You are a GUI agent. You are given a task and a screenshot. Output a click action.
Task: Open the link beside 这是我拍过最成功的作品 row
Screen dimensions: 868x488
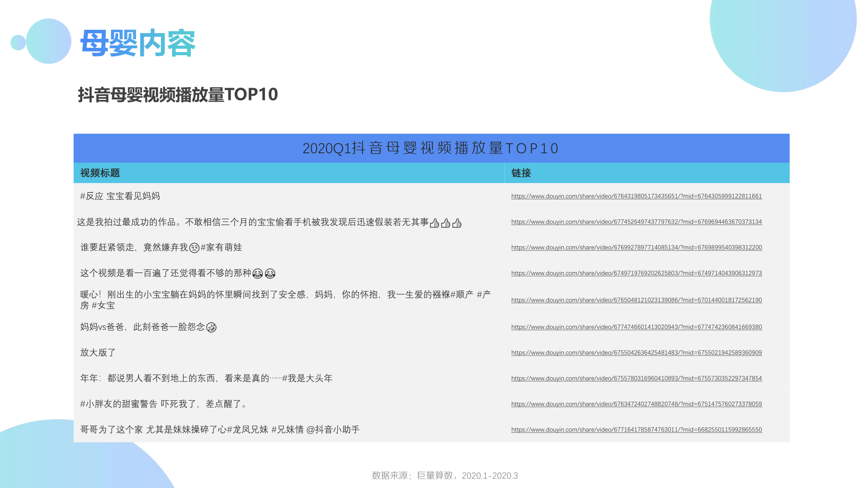click(637, 222)
